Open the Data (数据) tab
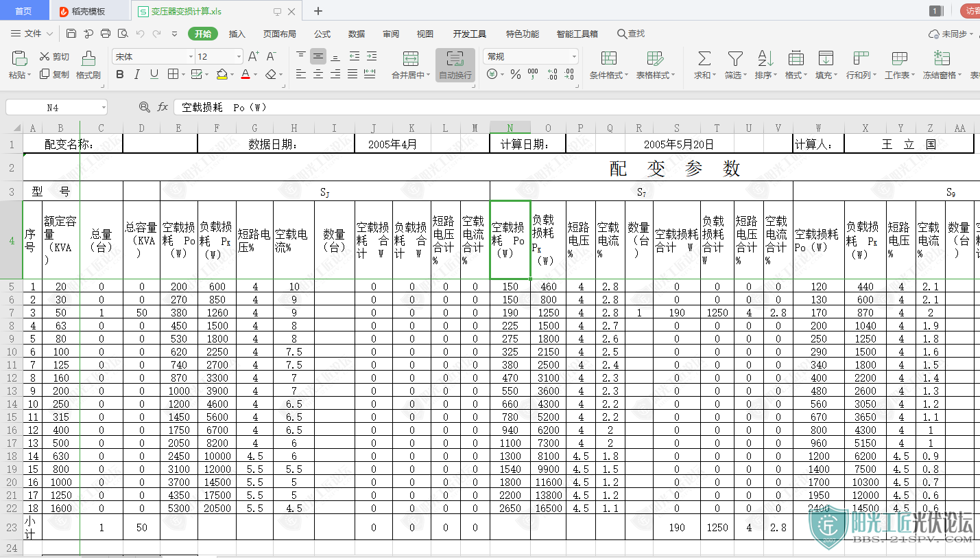 (x=357, y=34)
